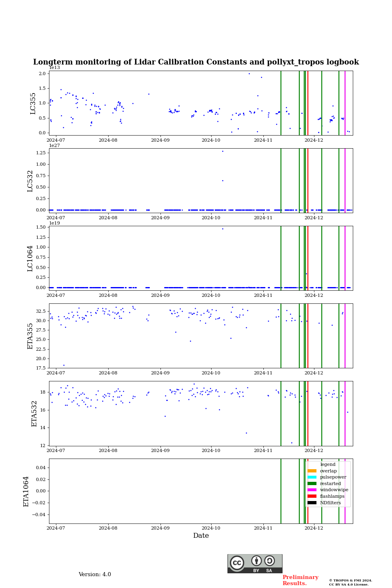This screenshot has width=392, height=588.
Task: Click the 0.04 tick on the ETA1064 axis
Action: [x=40, y=468]
